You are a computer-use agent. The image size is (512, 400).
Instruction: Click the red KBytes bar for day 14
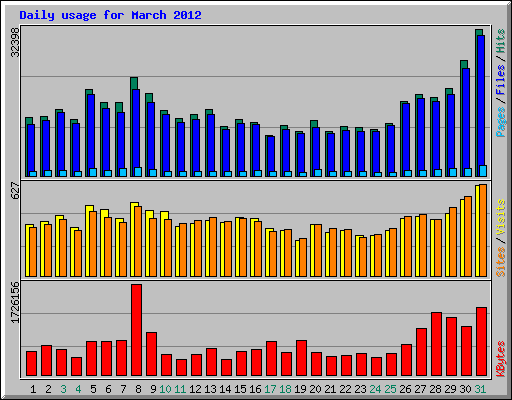point(226,368)
